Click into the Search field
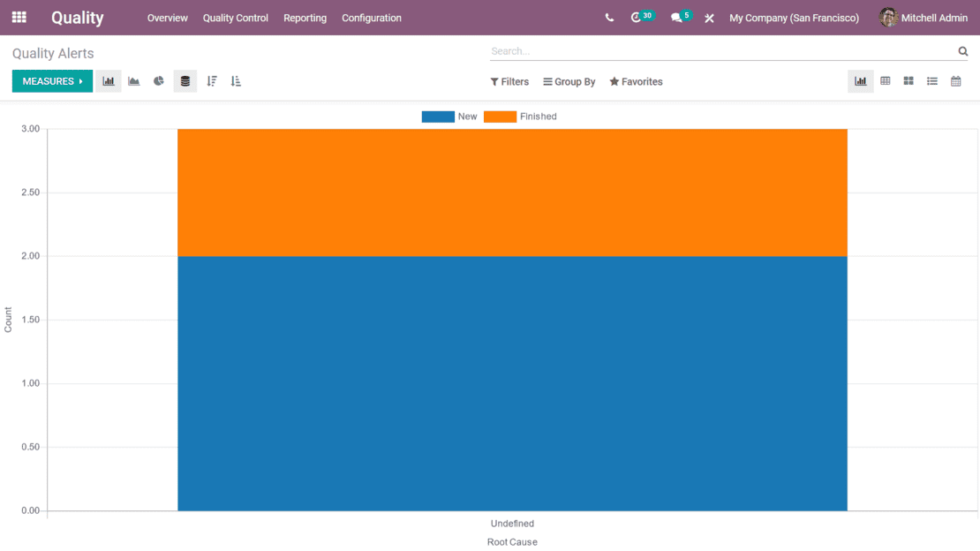The image size is (980, 551). (720, 51)
